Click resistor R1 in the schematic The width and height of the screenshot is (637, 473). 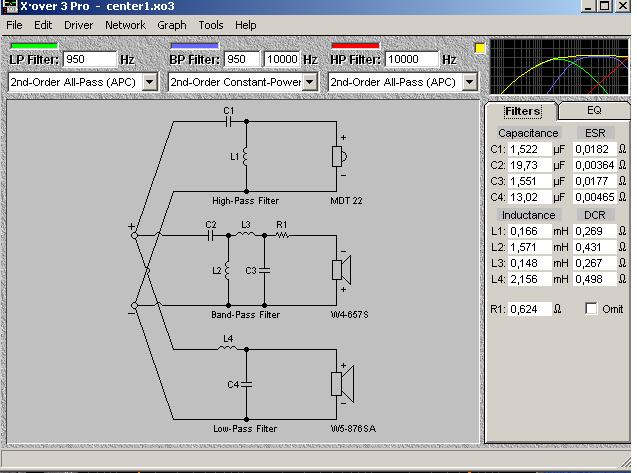282,235
